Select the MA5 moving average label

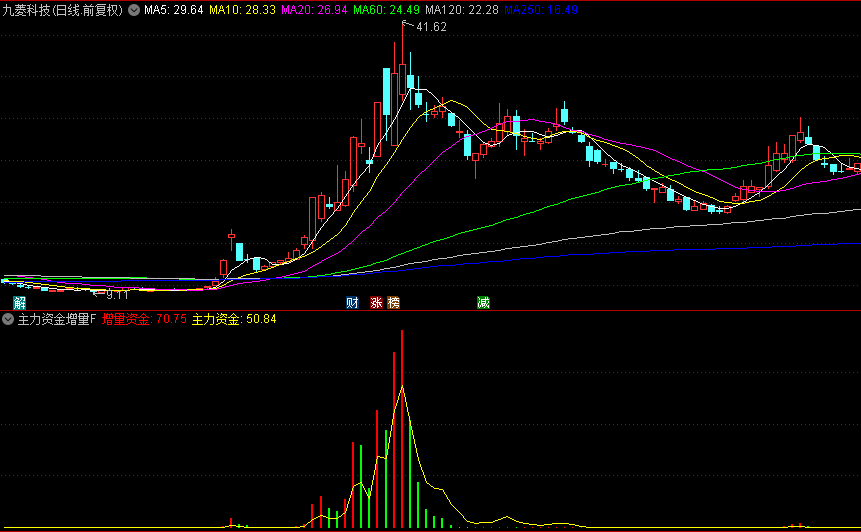pos(174,10)
